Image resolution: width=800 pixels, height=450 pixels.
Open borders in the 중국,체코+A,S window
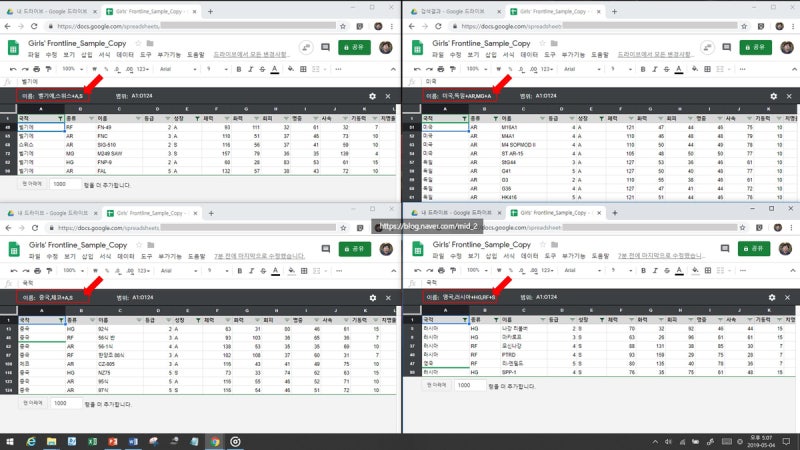pos(304,270)
